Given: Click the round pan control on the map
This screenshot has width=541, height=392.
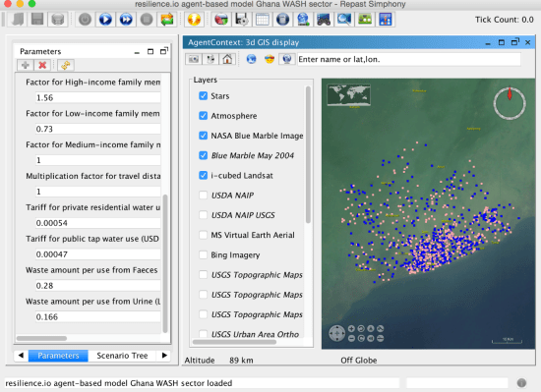Looking at the screenshot, I should [336, 333].
